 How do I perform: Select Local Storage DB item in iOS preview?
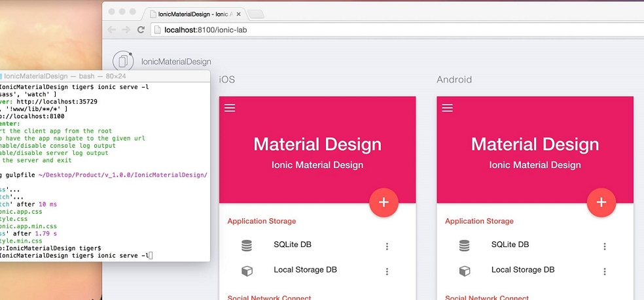(x=305, y=270)
